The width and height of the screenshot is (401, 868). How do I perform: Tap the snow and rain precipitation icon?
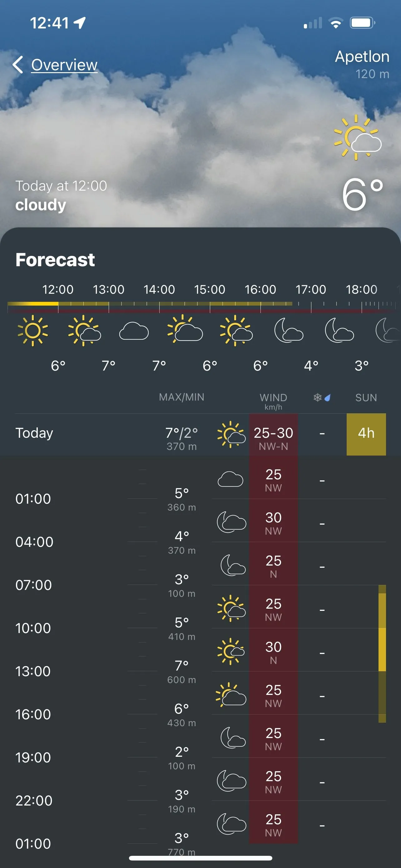pyautogui.click(x=322, y=398)
